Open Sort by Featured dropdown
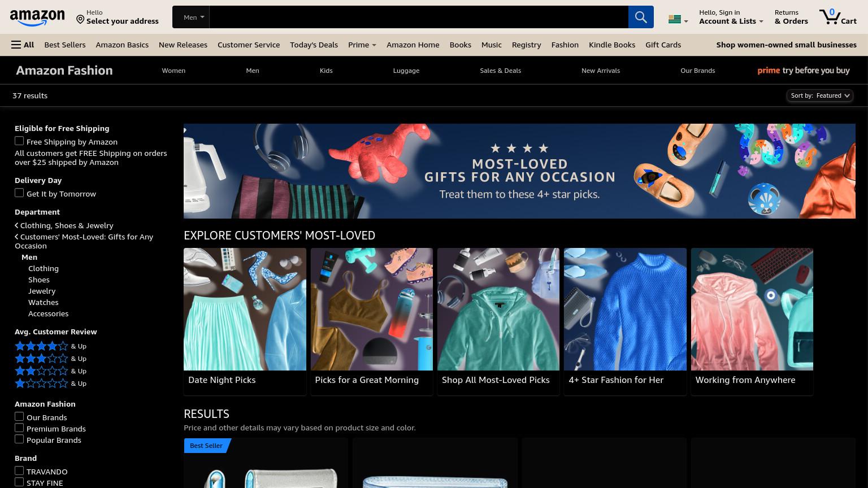 click(x=819, y=95)
